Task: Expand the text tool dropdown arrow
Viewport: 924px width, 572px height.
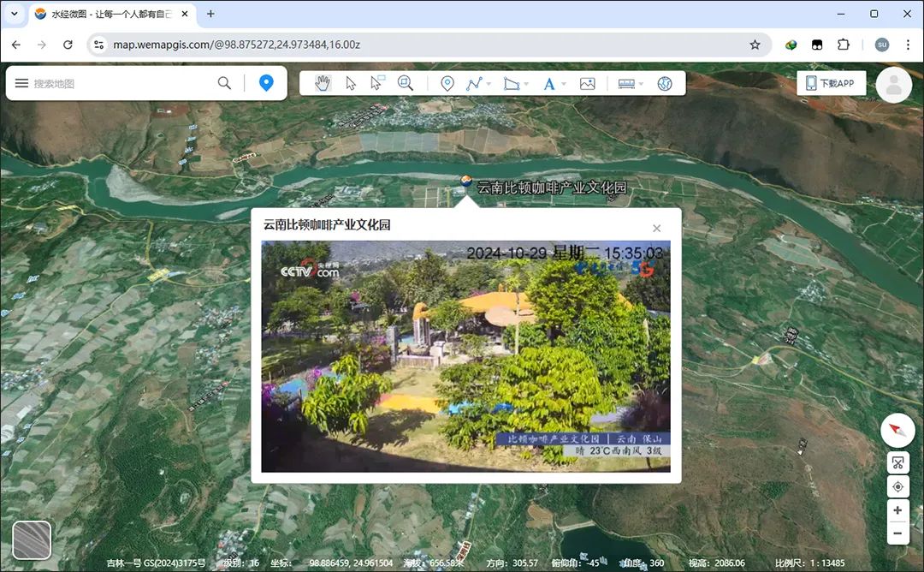Action: [x=564, y=84]
